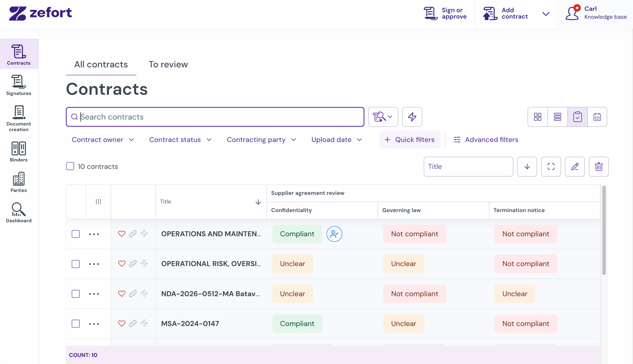633x364 pixels.
Task: Open the Signatures sidebar section
Action: [19, 85]
